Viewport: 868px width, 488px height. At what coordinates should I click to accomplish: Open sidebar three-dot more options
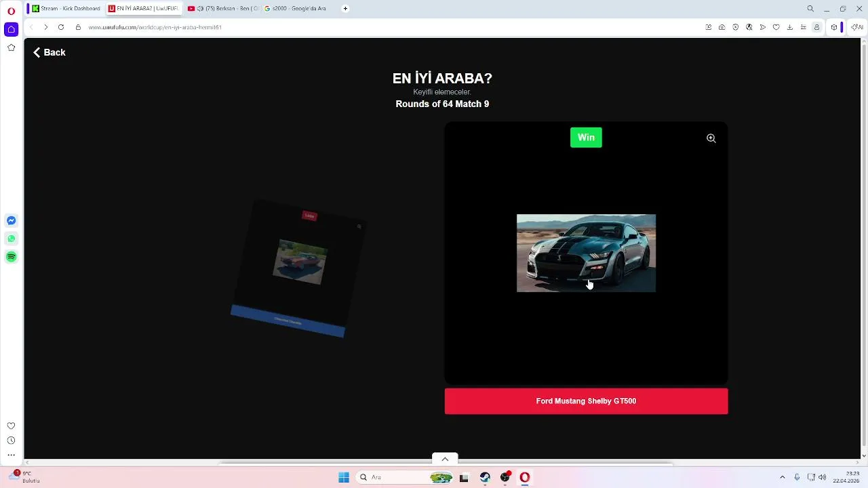[11, 455]
